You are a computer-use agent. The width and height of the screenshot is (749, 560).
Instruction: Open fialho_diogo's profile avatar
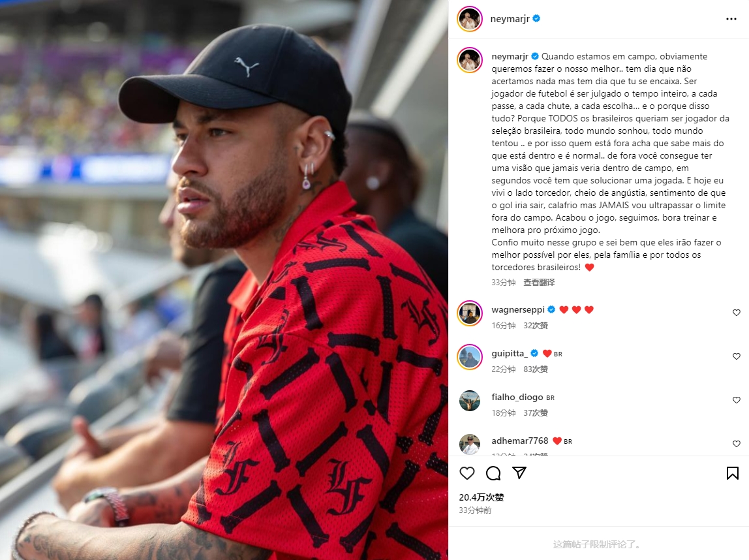point(470,400)
